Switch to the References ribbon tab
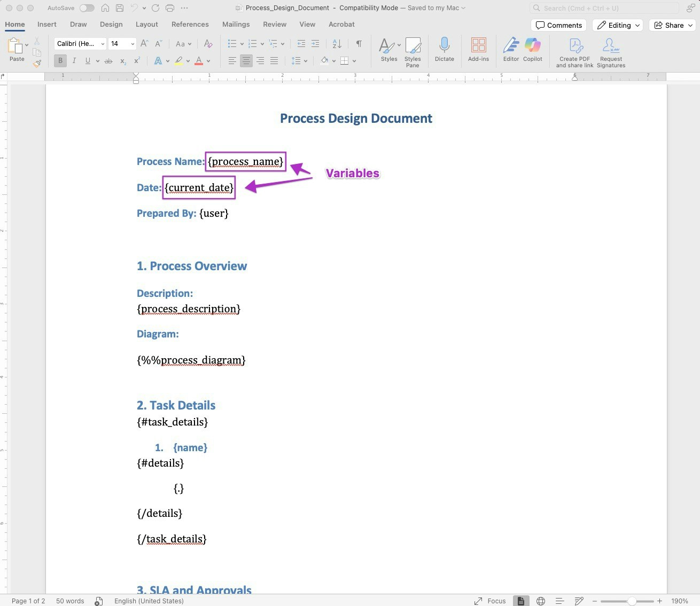700x606 pixels. [190, 24]
